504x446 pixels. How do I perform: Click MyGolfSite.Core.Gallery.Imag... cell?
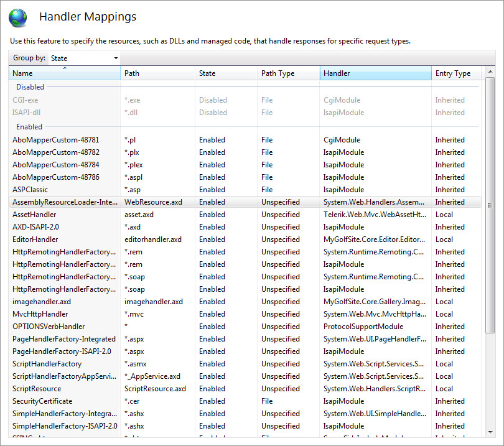pyautogui.click(x=375, y=302)
